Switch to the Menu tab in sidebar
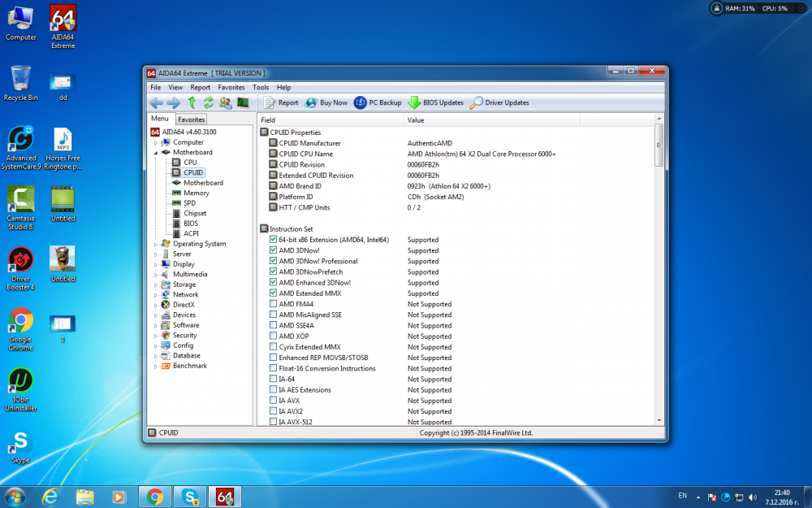 (160, 119)
